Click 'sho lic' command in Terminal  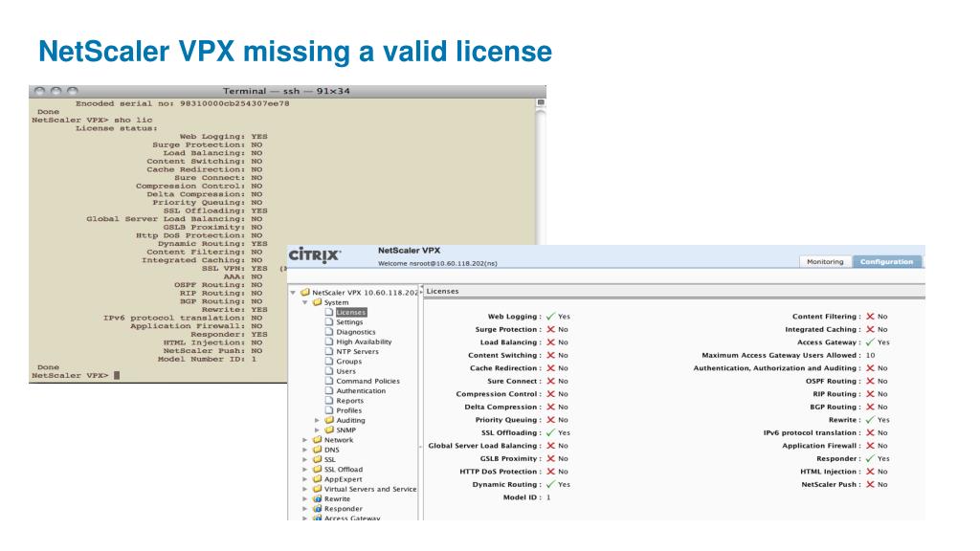point(133,120)
